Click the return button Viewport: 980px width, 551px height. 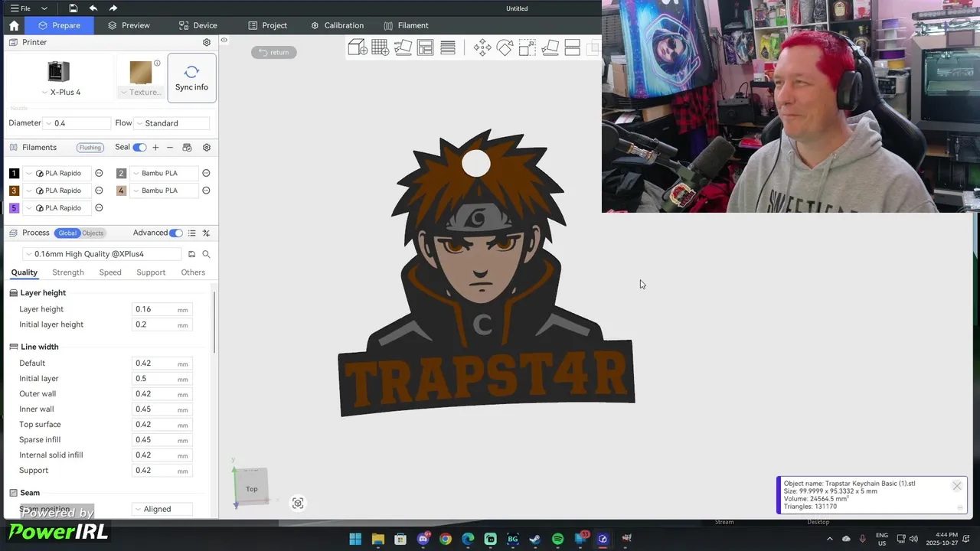click(x=274, y=52)
